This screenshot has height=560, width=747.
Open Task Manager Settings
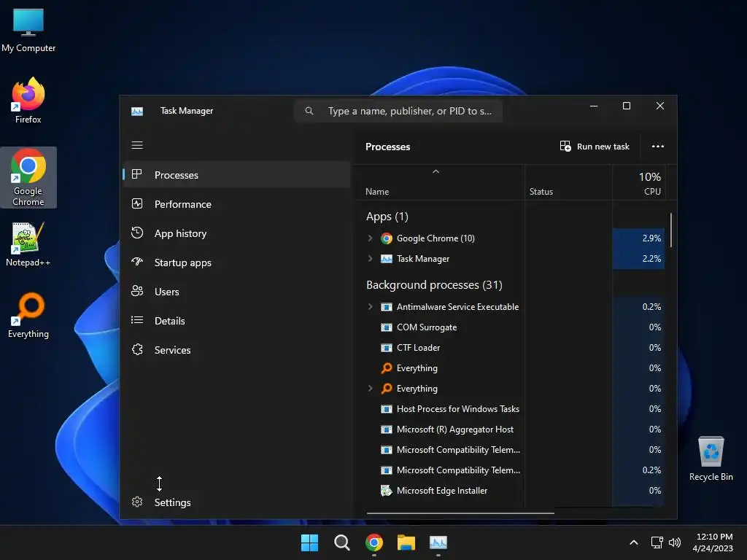(237, 502)
